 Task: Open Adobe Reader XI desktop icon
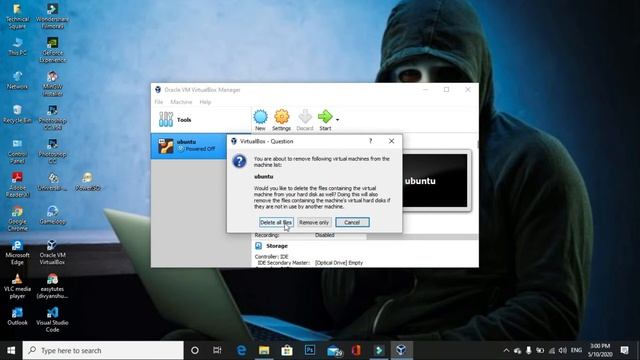coord(17,185)
